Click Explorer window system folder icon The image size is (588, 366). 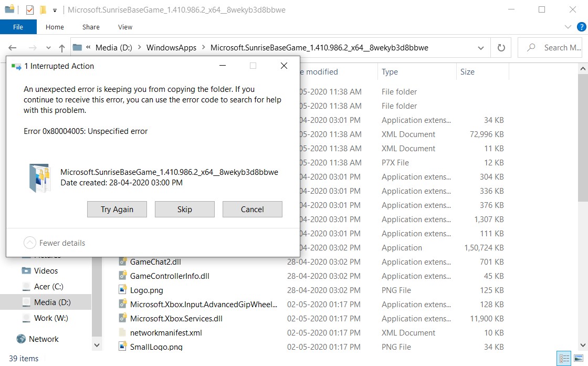pyautogui.click(x=9, y=9)
